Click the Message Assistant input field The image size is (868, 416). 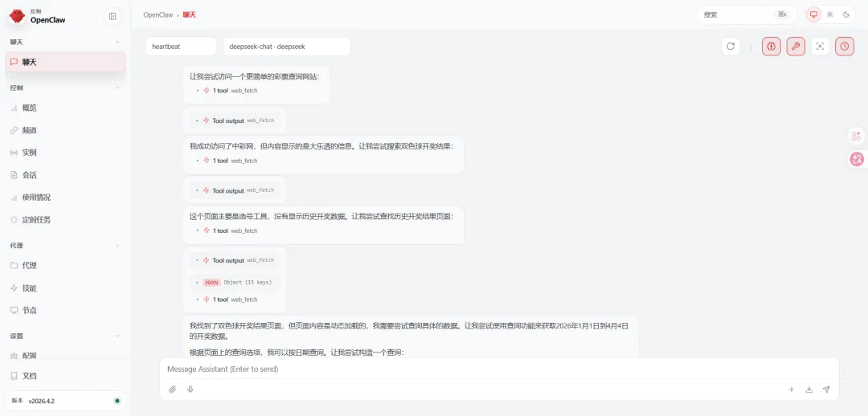499,369
